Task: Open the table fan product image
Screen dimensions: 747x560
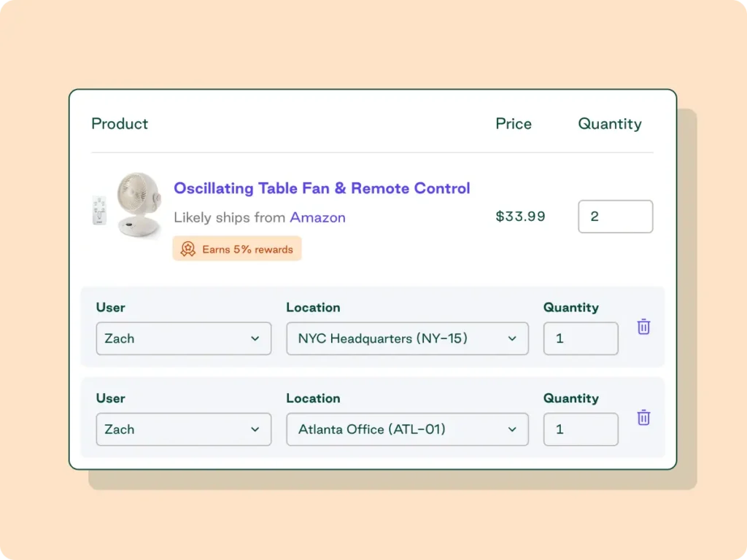Action: 139,206
